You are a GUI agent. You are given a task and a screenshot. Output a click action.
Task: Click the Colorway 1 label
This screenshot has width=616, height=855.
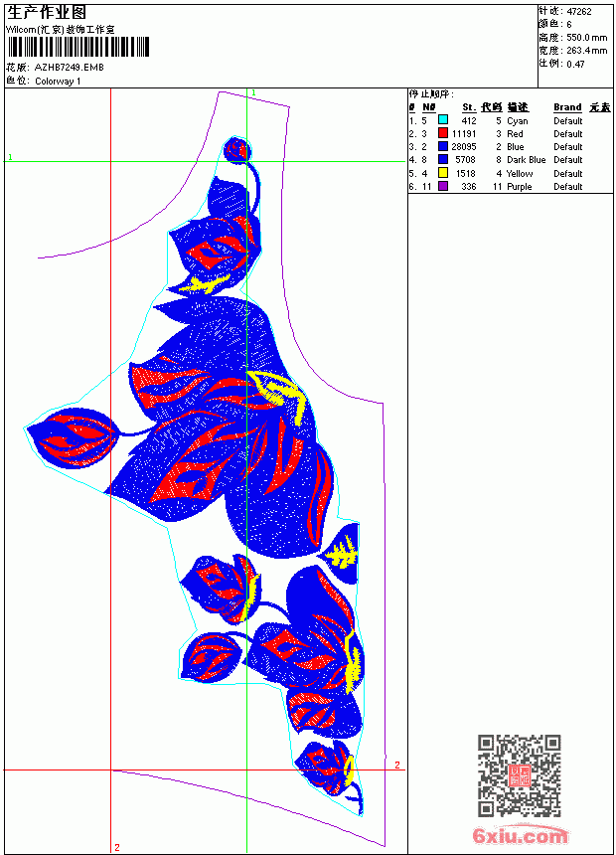click(x=58, y=82)
